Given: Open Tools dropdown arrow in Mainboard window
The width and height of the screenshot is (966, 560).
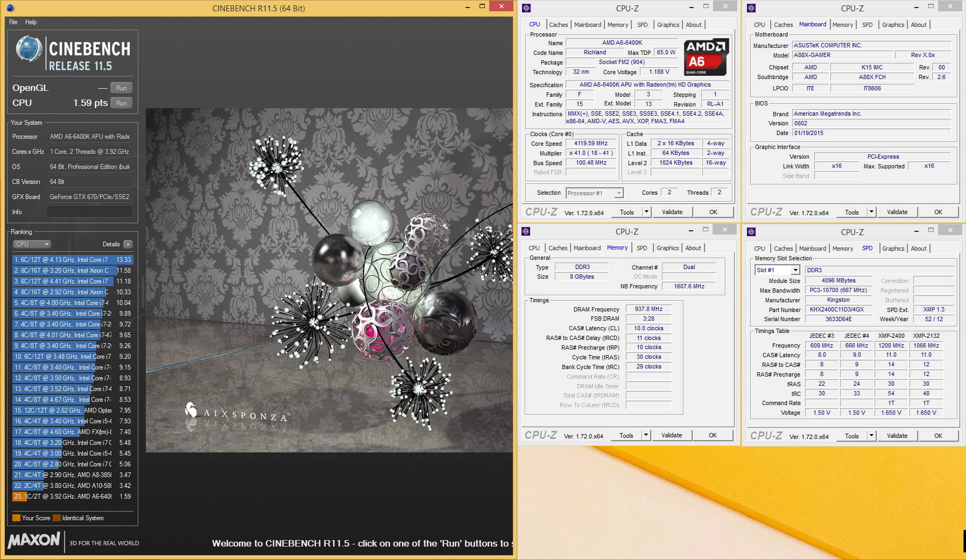Looking at the screenshot, I should (872, 212).
